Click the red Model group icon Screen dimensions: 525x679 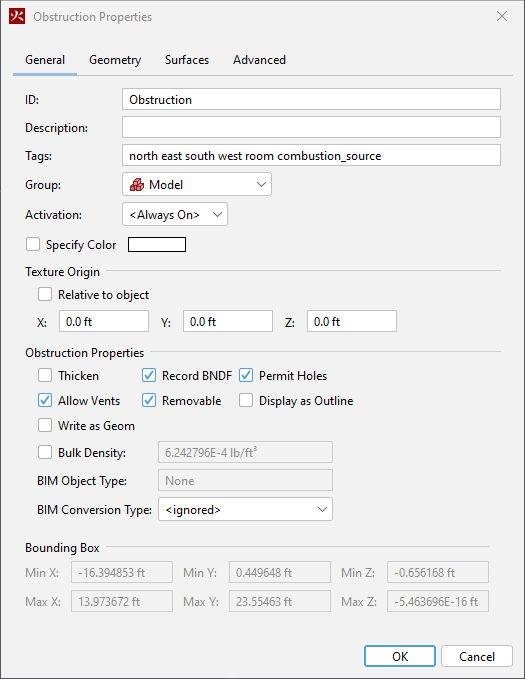tap(137, 184)
